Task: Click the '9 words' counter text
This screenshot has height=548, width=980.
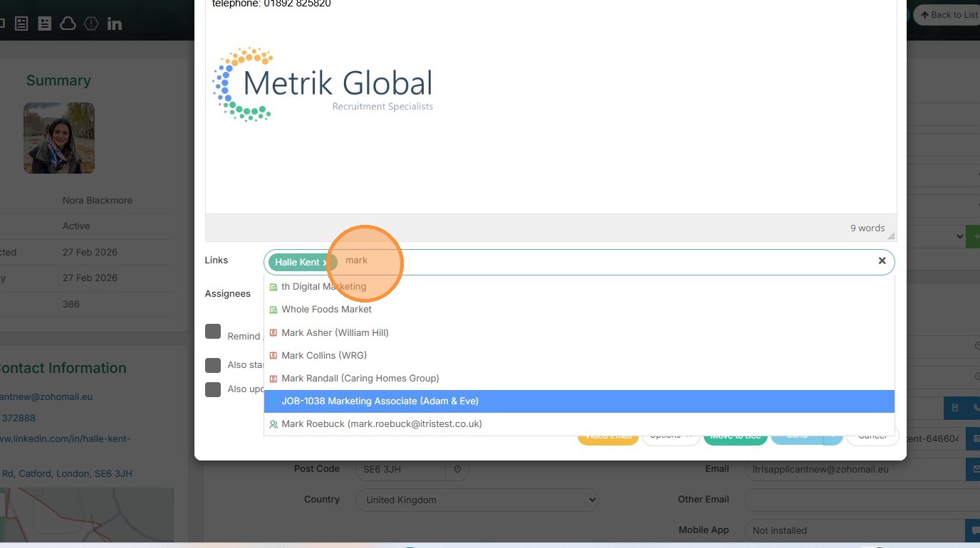Action: pyautogui.click(x=867, y=228)
